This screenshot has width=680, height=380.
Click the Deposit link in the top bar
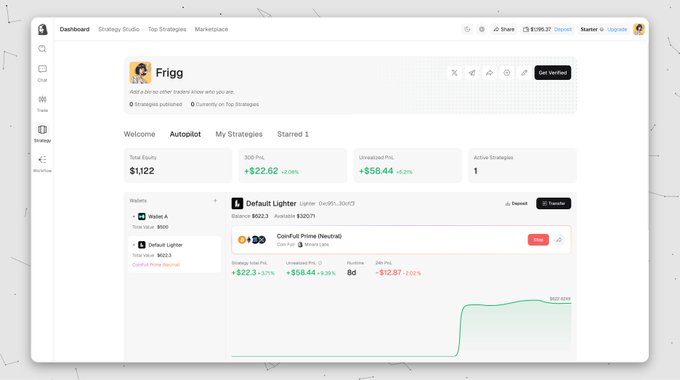click(563, 29)
